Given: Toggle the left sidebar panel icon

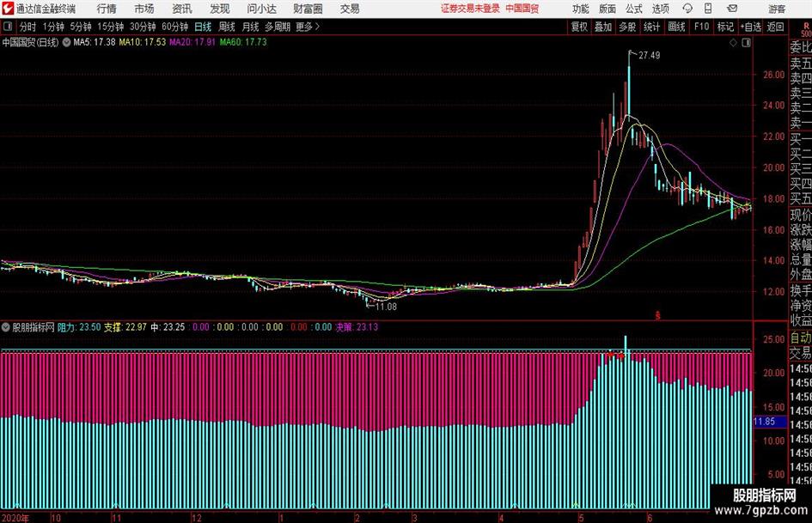Looking at the screenshot, I should pos(7,27).
